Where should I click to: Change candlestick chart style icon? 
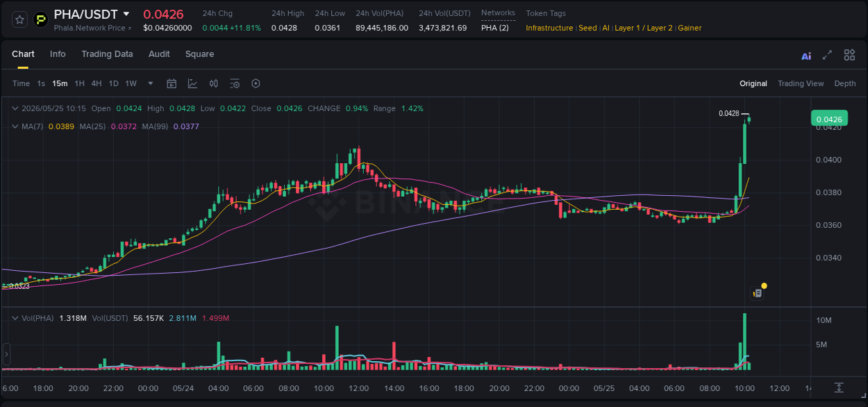coord(214,83)
